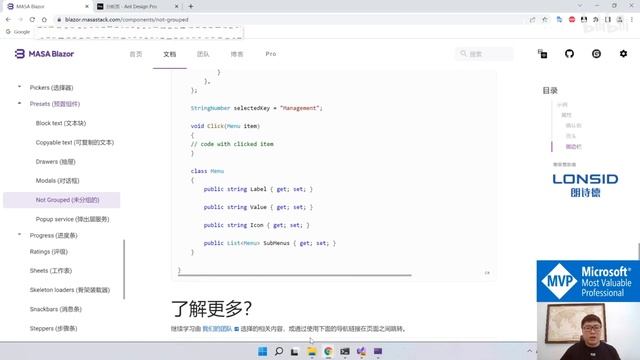Open Steppers in the sidebar
The image size is (640, 360).
53,328
